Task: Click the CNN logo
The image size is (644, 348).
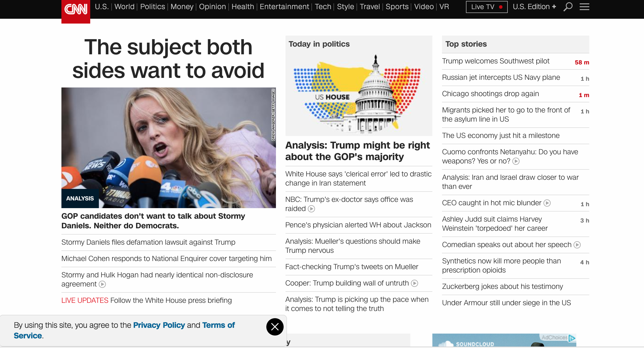Action: pos(76,10)
